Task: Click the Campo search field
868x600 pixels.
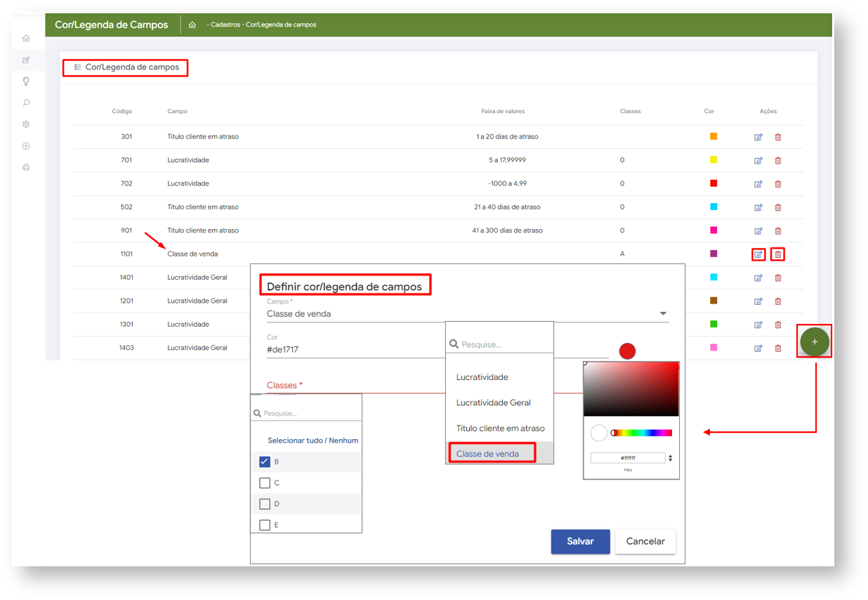Action: (x=499, y=344)
